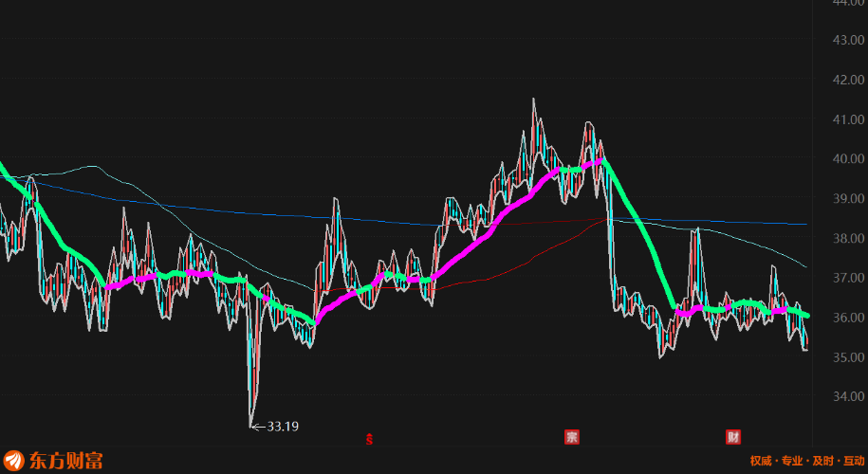Open the red 宗 event marker

click(571, 437)
